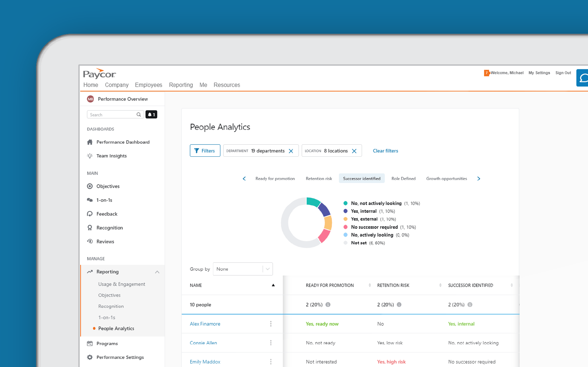Open the top Reporting menu
The image size is (588, 367).
pyautogui.click(x=181, y=85)
